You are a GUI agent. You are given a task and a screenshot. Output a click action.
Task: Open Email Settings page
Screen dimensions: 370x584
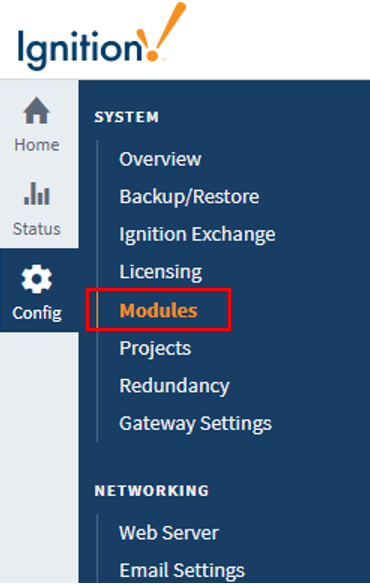[x=182, y=571]
